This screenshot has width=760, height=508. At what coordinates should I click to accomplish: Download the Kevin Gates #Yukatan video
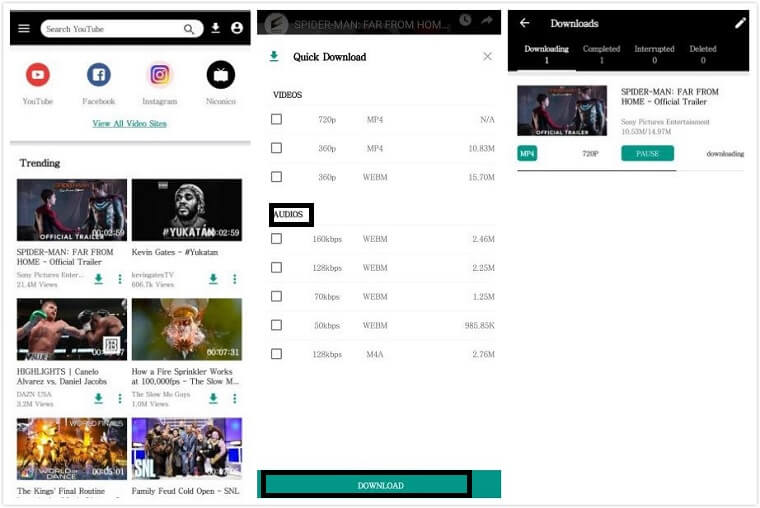pyautogui.click(x=213, y=279)
